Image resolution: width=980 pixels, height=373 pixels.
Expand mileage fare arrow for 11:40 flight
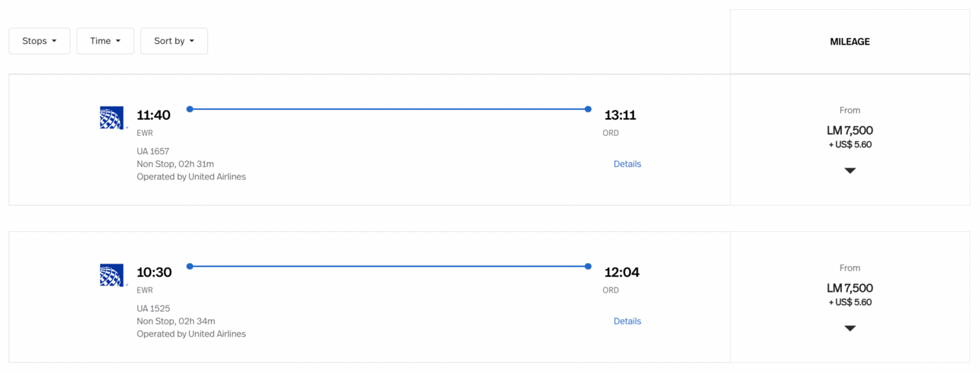tap(850, 171)
